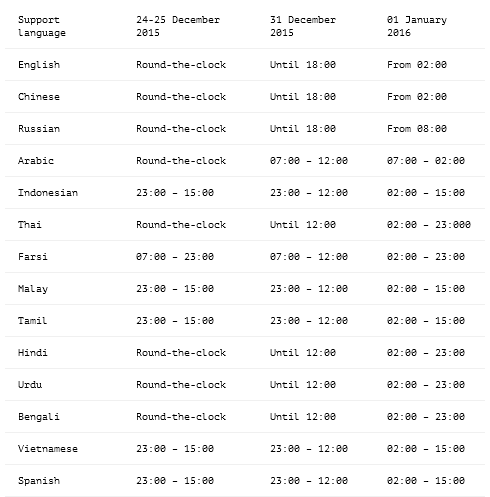Select the Farsi 07:00 - 23:00 cell
The height and width of the screenshot is (497, 490).
coord(175,257)
